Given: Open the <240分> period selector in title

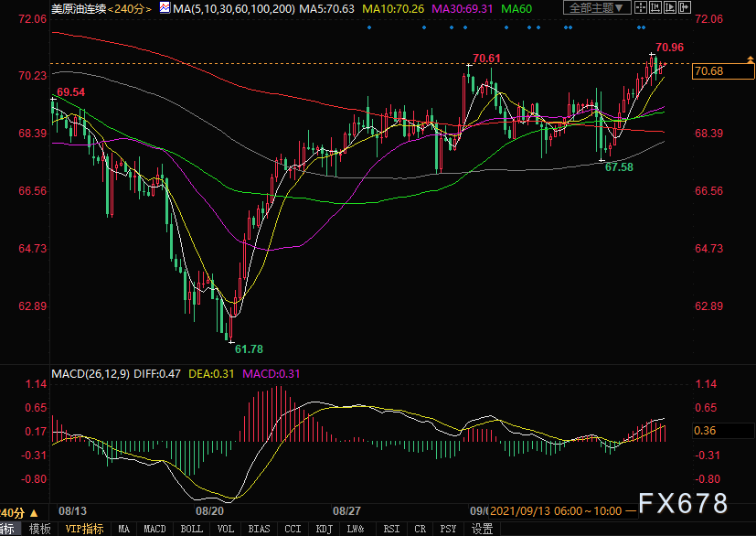Looking at the screenshot, I should (129, 8).
